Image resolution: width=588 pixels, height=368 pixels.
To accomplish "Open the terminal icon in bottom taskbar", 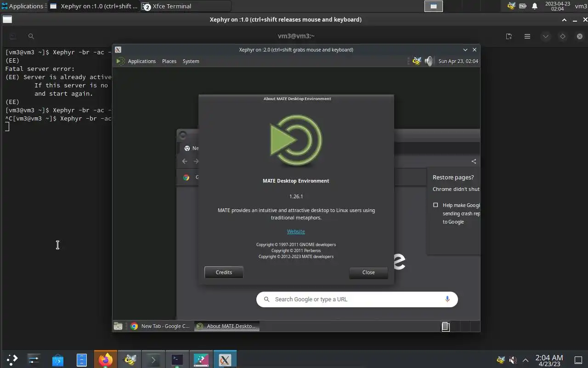I will pyautogui.click(x=177, y=360).
